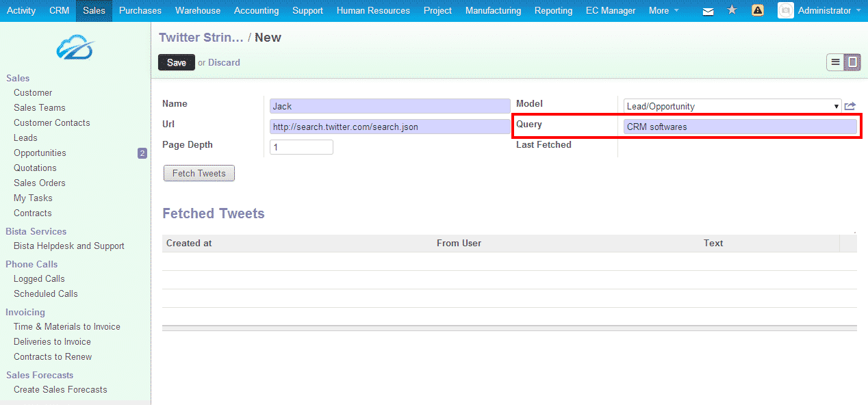Open the Warehouse menu
868x405 pixels.
pyautogui.click(x=198, y=10)
